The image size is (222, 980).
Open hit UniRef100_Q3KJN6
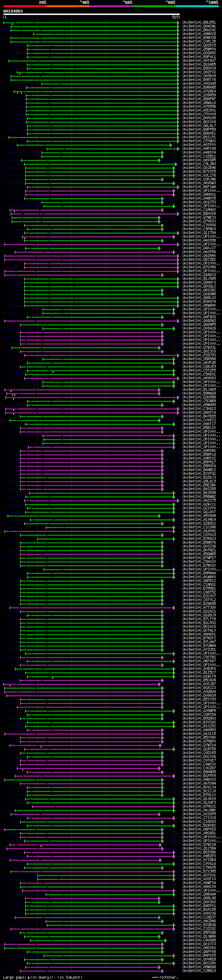coord(199,179)
